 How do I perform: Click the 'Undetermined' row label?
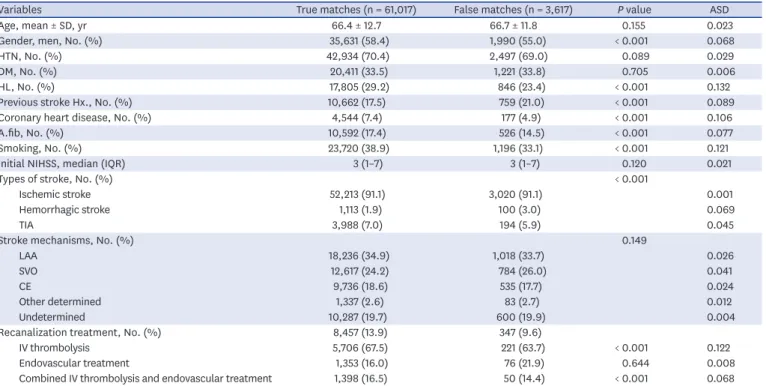click(x=52, y=317)
